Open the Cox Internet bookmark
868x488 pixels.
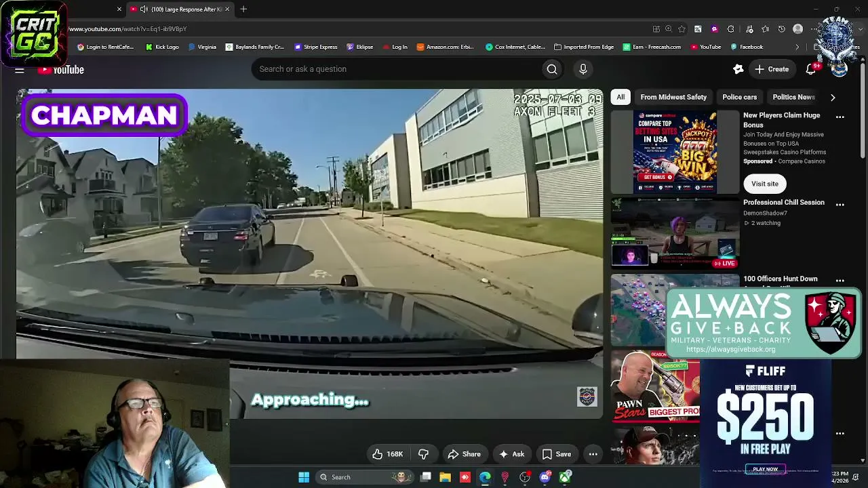point(515,47)
